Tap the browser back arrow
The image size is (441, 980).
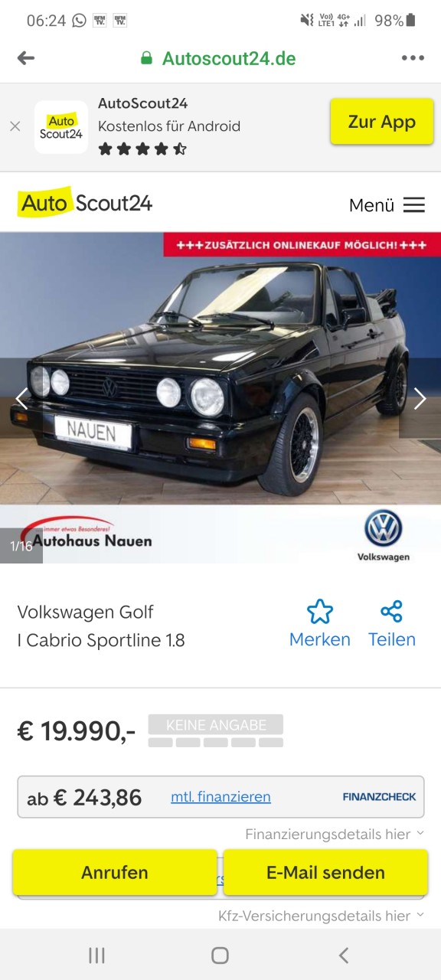[26, 58]
